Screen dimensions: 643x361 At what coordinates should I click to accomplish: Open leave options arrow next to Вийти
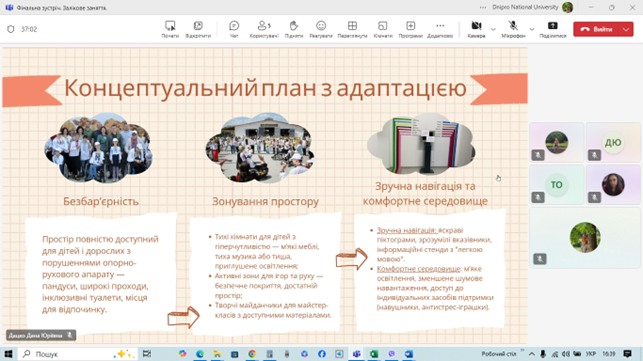point(626,29)
